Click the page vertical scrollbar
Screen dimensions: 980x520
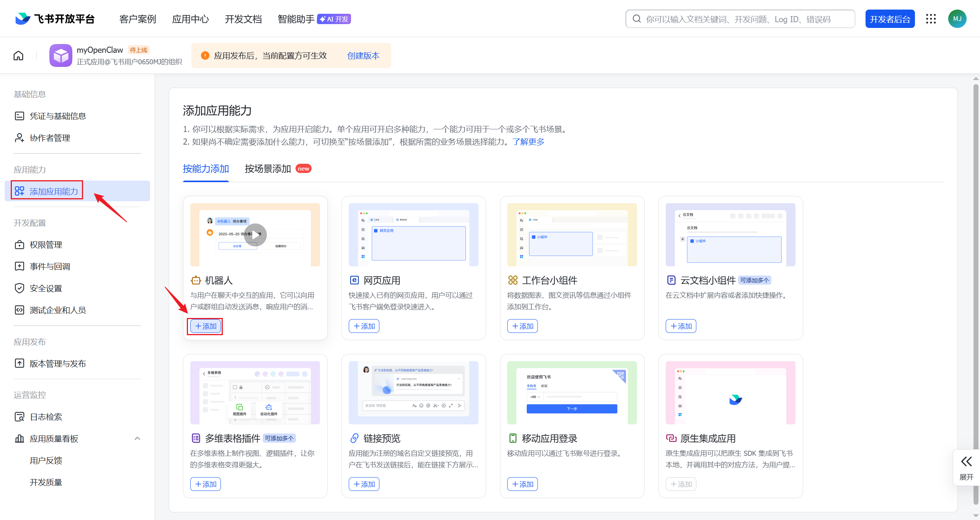(x=976, y=295)
